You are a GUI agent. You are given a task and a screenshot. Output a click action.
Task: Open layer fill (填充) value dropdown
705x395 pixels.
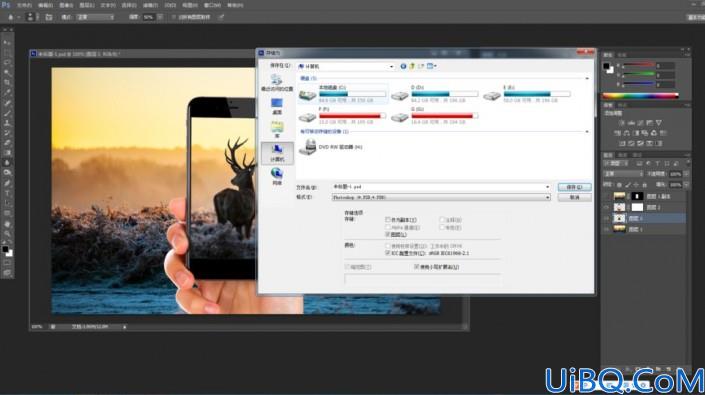coord(686,185)
